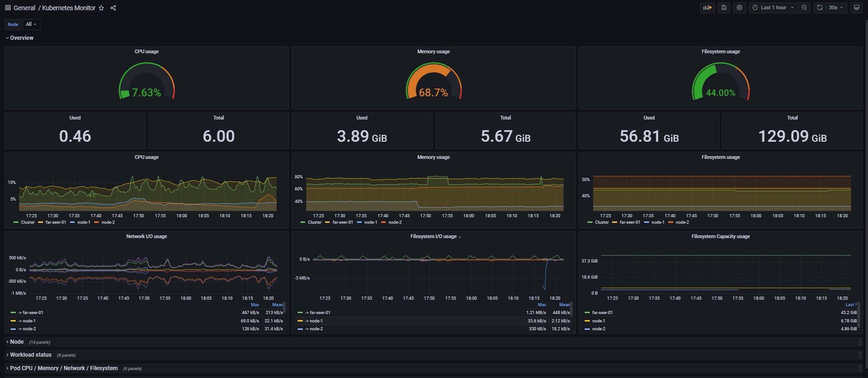Share the dashboard using the share icon
The image size is (868, 378).
[x=113, y=8]
